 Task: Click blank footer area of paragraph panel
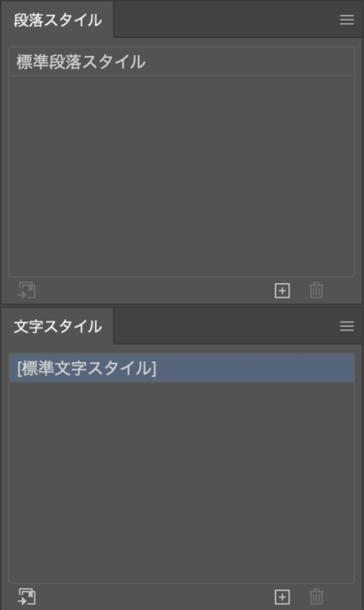point(155,290)
